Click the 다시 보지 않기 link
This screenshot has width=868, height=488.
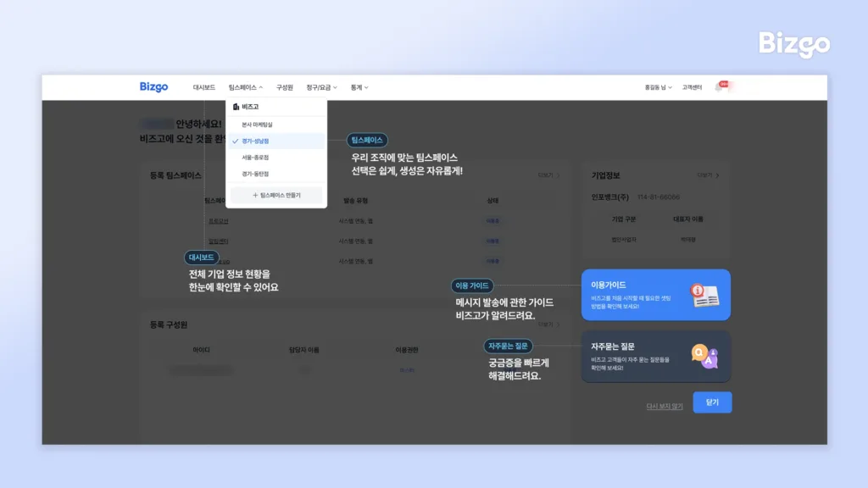[665, 406]
